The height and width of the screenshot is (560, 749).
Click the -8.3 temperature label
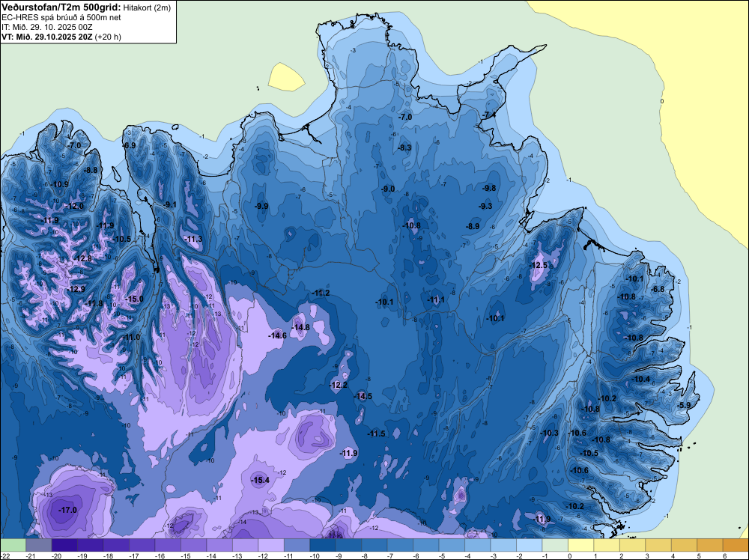pos(404,147)
